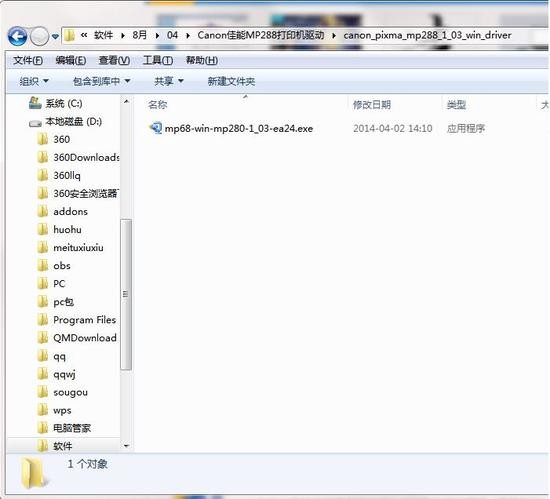This screenshot has width=550, height=499.
Task: Expand the arrow after 软件 in the breadcrumb
Action: tap(122, 35)
